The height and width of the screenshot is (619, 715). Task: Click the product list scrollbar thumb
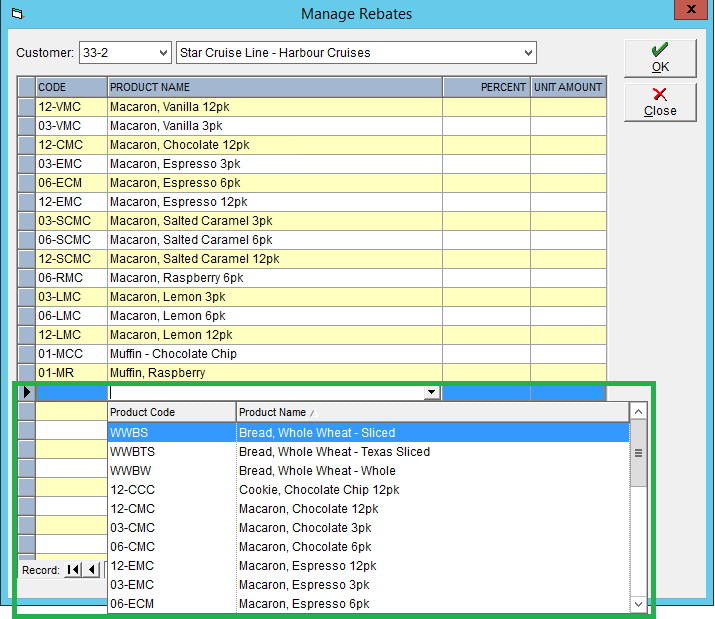638,453
